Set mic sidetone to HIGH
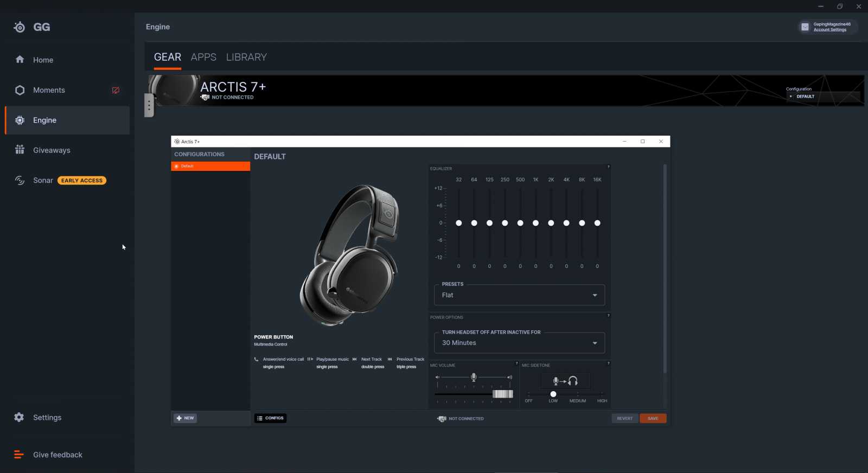Image resolution: width=868 pixels, height=473 pixels. coord(602,401)
